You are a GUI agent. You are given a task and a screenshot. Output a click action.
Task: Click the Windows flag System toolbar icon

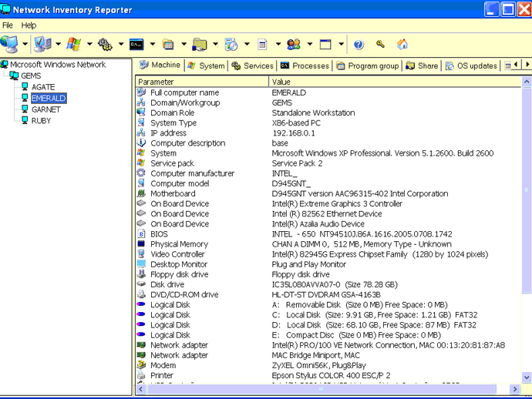(x=74, y=44)
